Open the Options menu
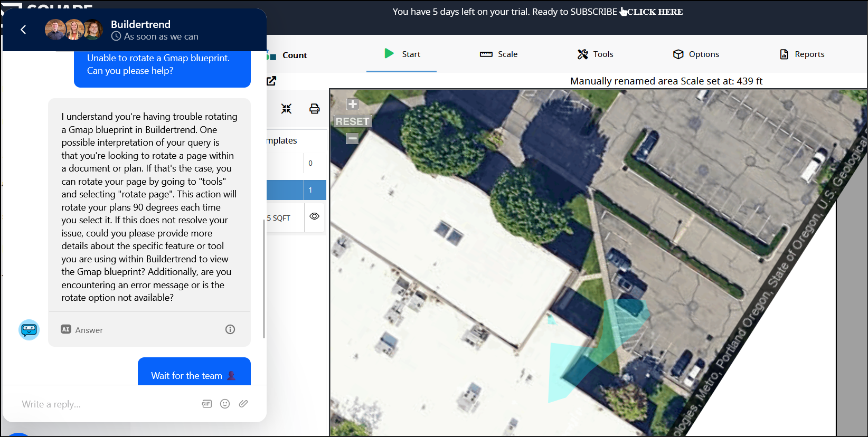 point(696,54)
